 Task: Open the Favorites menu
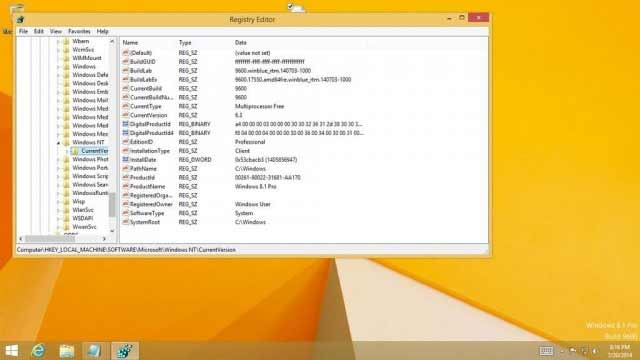tap(79, 31)
